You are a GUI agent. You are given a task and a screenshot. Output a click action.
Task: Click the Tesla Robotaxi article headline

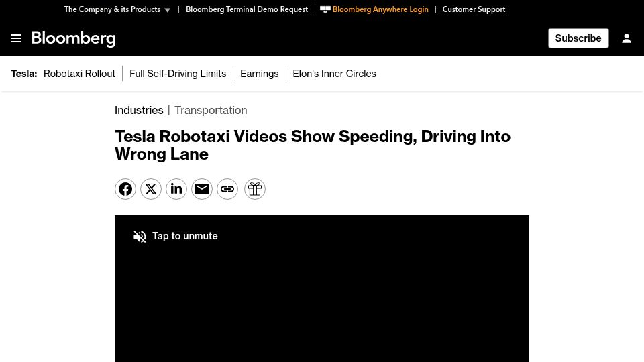pos(313,145)
